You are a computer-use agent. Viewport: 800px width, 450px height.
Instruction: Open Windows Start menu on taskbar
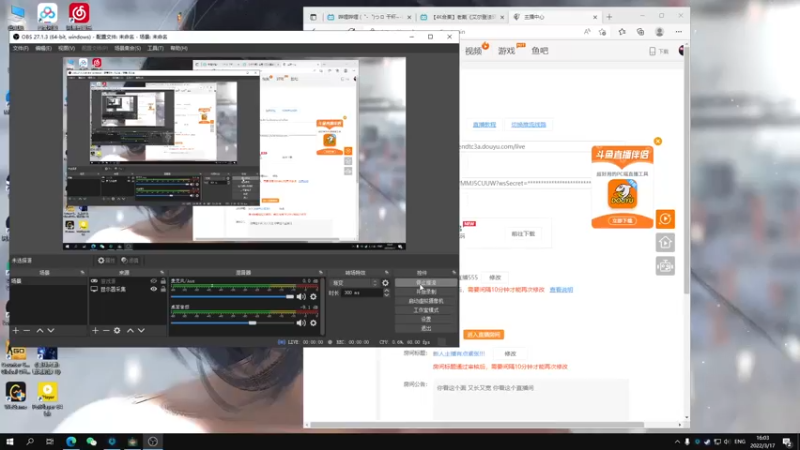[x=10, y=441]
